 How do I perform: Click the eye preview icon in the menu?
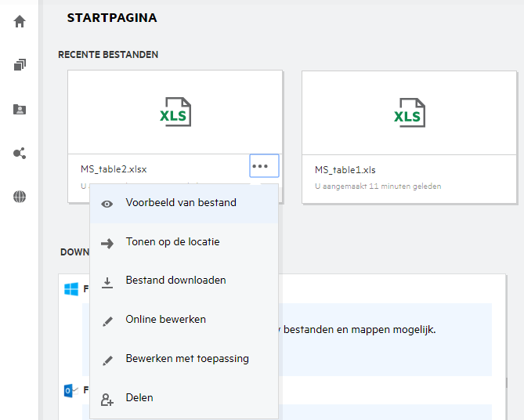(x=107, y=204)
